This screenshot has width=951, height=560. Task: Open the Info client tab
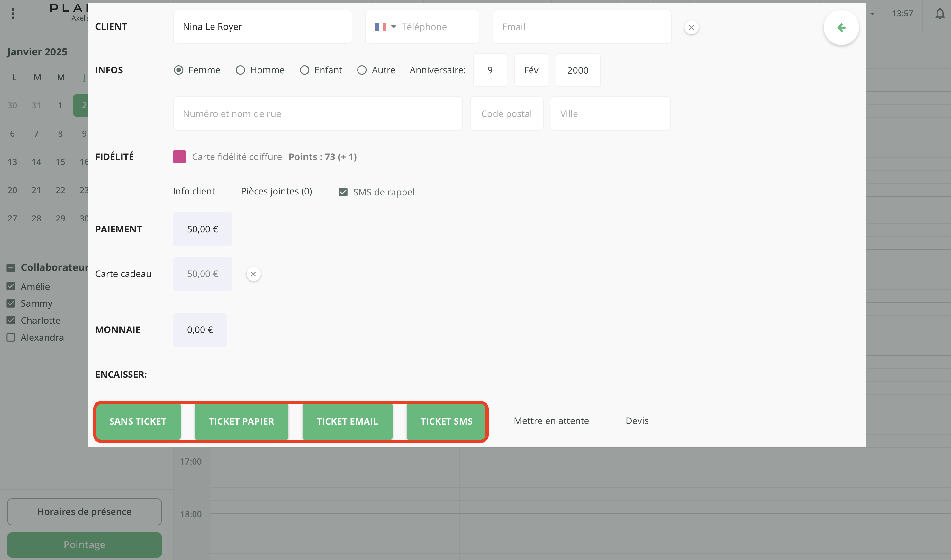click(194, 191)
